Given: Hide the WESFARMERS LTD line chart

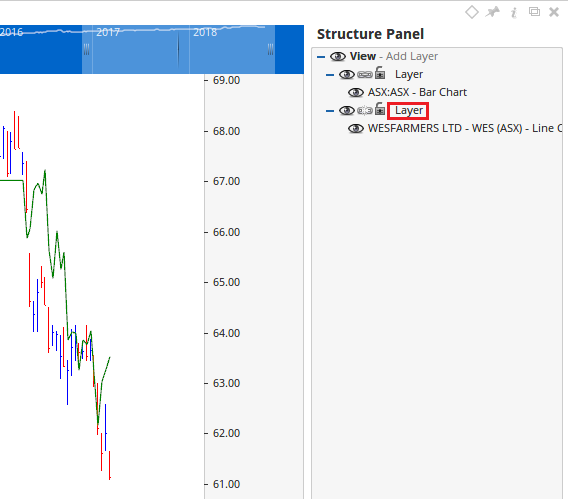Looking at the screenshot, I should coord(356,129).
